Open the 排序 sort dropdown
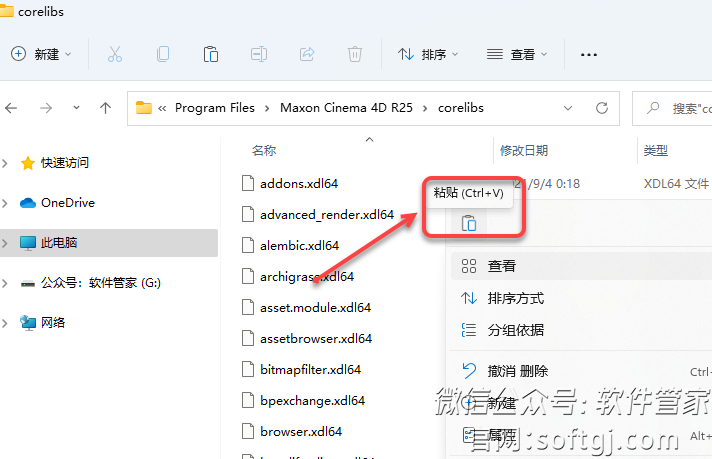 click(x=428, y=54)
